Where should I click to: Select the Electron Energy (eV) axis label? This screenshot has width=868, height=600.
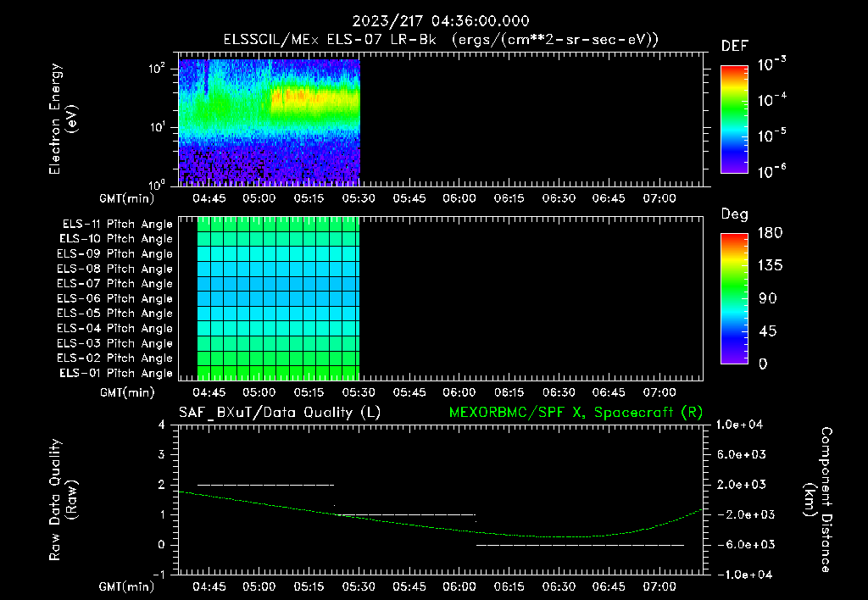point(63,119)
